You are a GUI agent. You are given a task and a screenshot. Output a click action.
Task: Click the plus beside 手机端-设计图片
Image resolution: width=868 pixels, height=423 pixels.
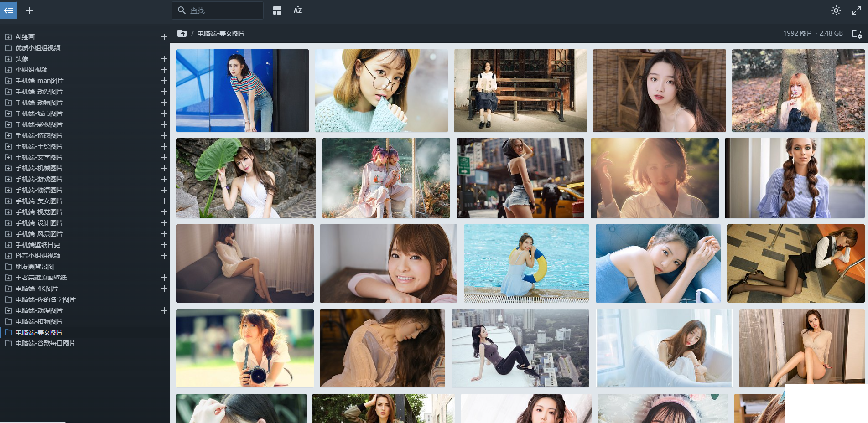(x=164, y=223)
